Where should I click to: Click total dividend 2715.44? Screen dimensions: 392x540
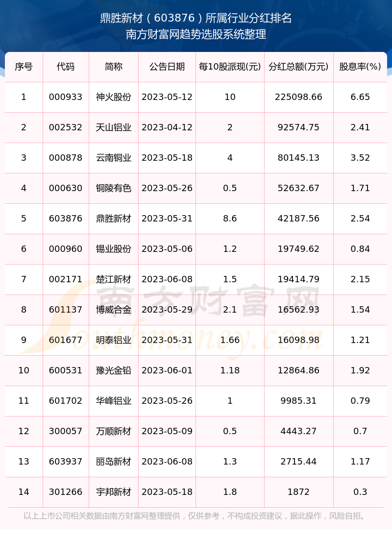(298, 462)
